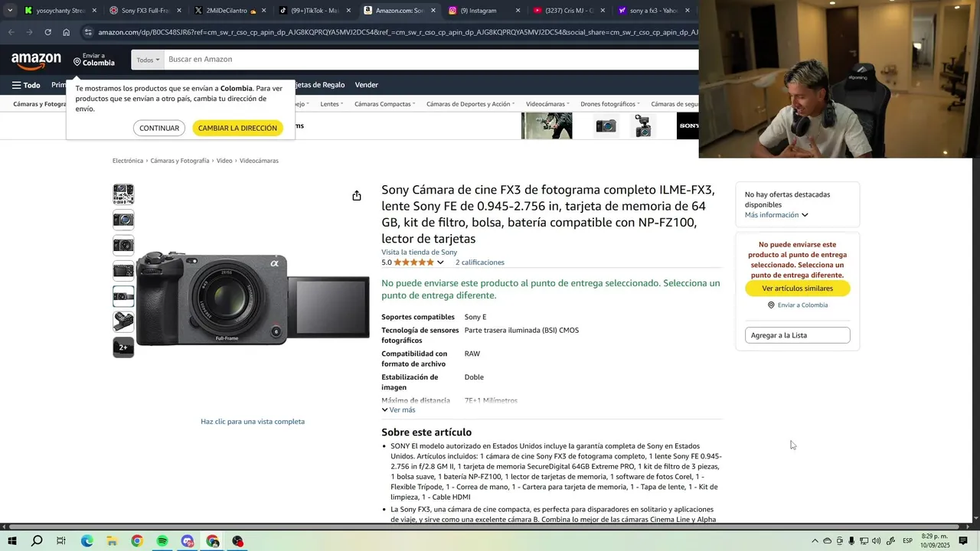Open Windows Start menu
The width and height of the screenshot is (980, 551).
coord(11,541)
